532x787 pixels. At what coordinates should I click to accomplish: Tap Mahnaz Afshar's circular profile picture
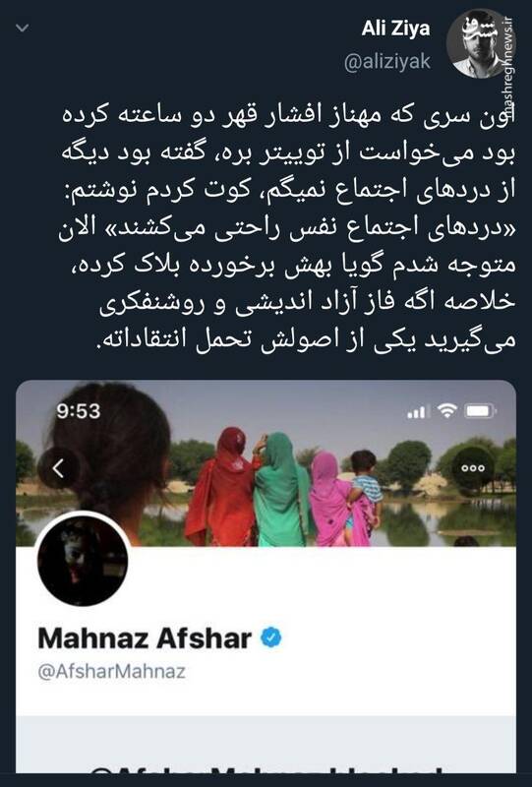coord(83,561)
